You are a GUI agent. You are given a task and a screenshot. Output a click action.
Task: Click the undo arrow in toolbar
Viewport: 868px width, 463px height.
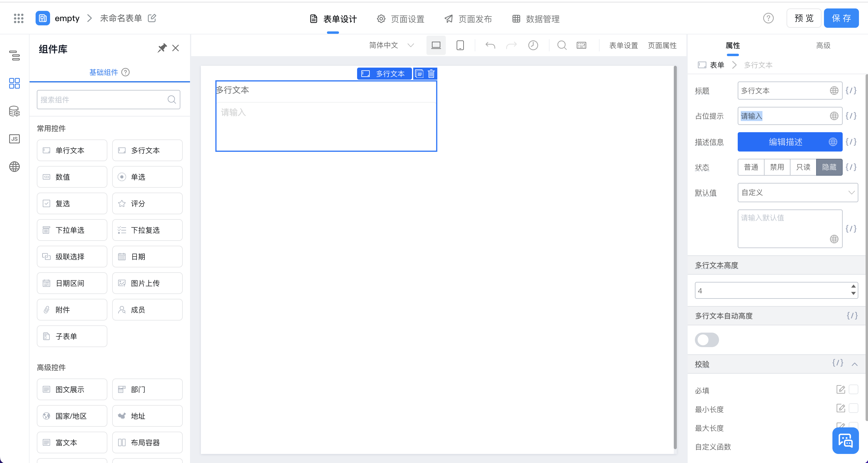point(490,45)
